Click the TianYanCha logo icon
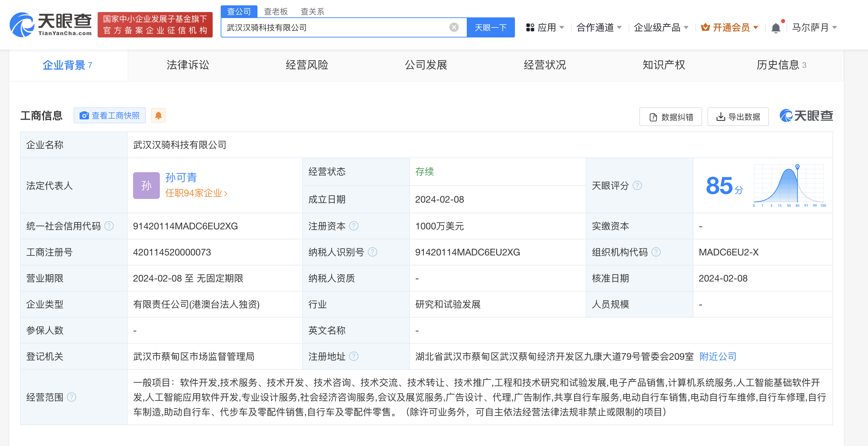868x446 pixels. [22, 25]
